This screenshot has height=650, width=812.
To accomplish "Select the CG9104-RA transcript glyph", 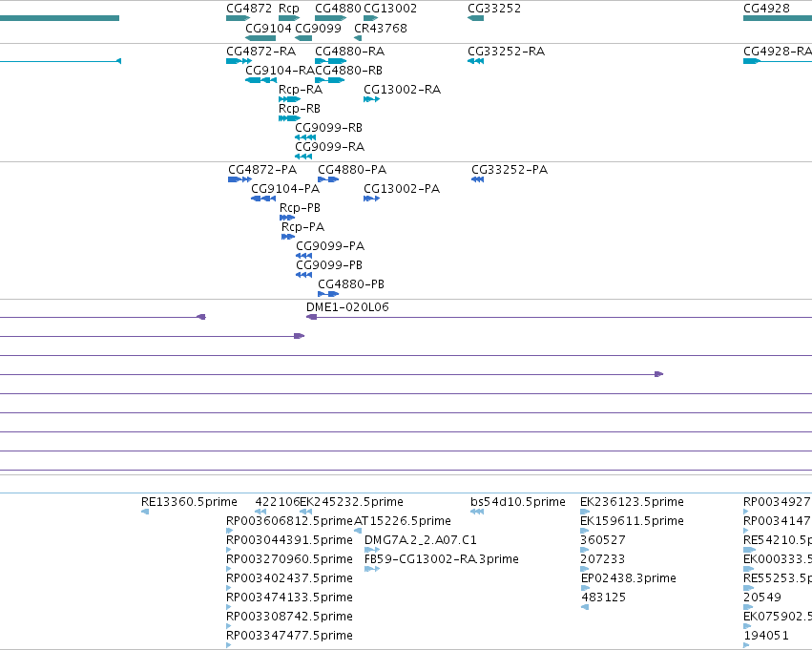I will click(261, 80).
